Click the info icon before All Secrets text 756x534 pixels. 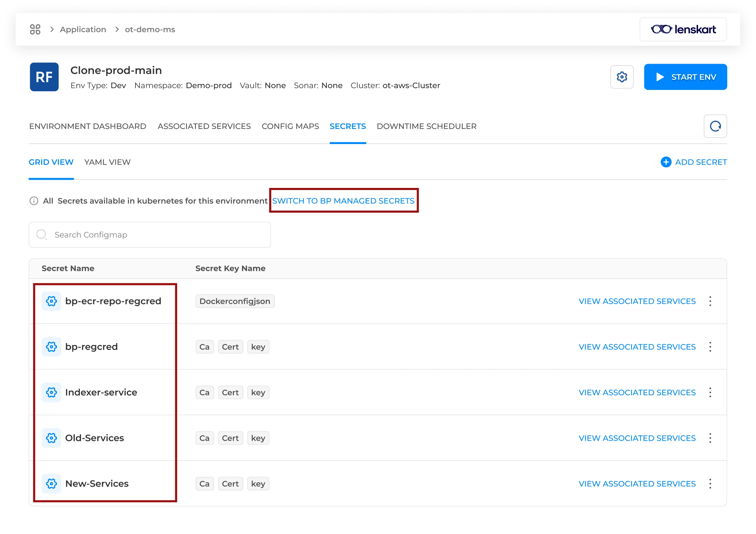(34, 201)
